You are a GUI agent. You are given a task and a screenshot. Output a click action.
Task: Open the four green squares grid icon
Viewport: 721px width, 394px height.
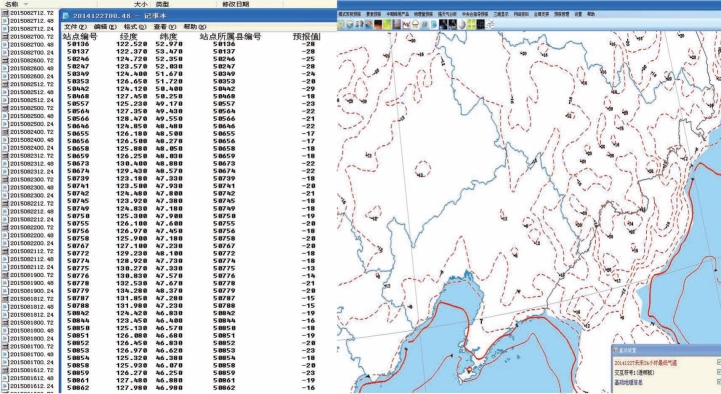coord(471,24)
